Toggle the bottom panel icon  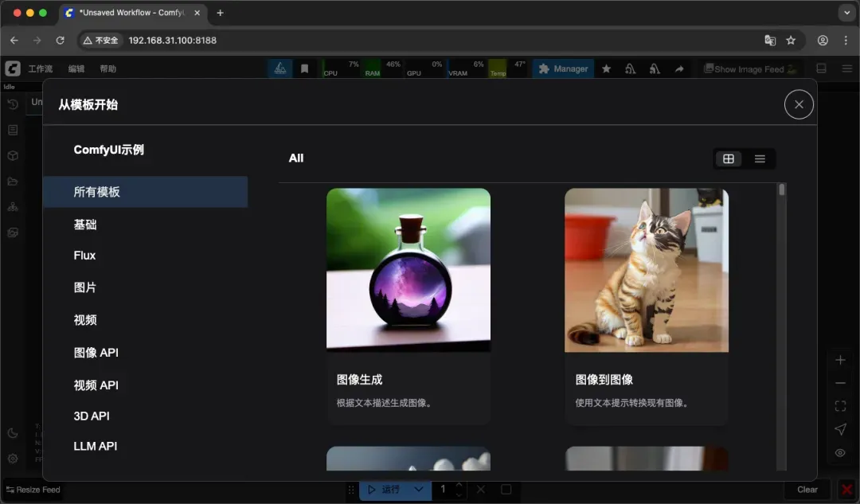821,68
